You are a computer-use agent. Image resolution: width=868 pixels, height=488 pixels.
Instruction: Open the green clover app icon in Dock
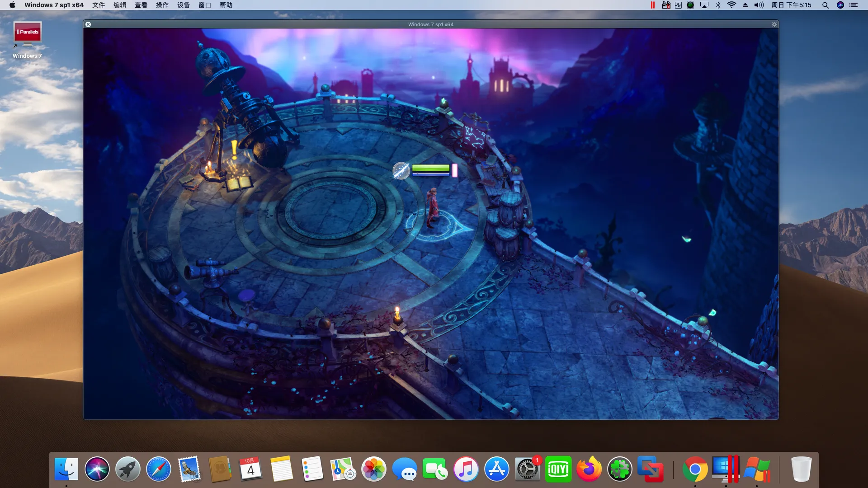coord(620,469)
